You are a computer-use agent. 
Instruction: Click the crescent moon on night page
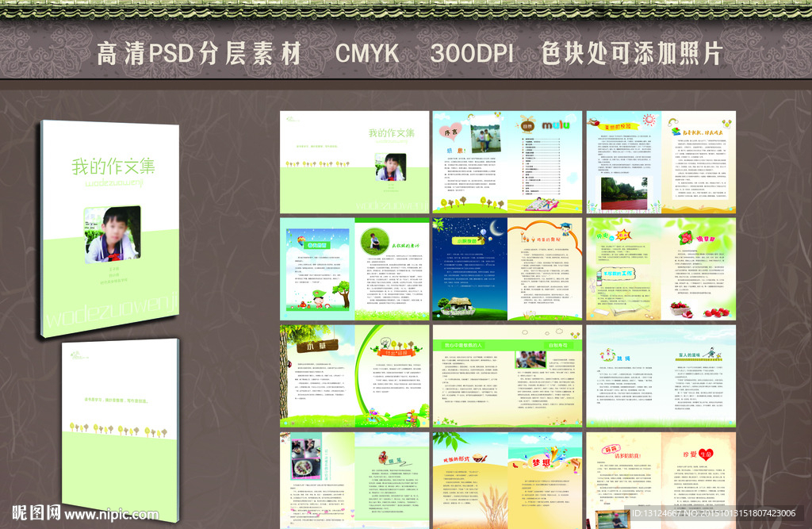click(x=497, y=228)
